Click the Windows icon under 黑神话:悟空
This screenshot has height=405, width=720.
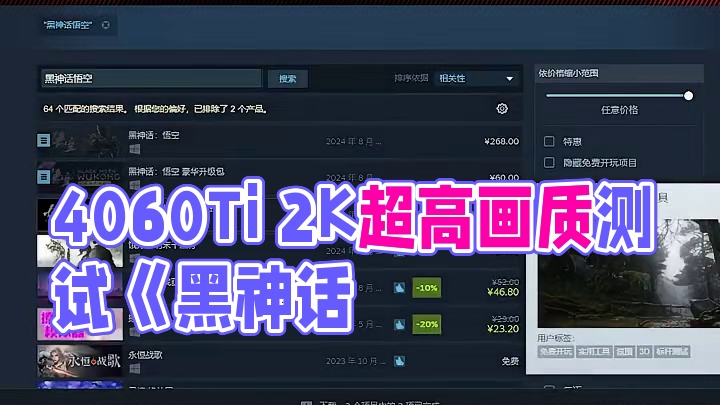135,149
